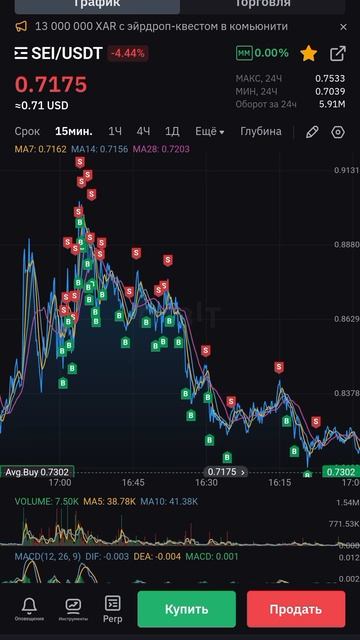Image resolution: width=360 pixels, height=640 pixels.
Task: Toggle the favorite star icon
Action: (x=309, y=53)
